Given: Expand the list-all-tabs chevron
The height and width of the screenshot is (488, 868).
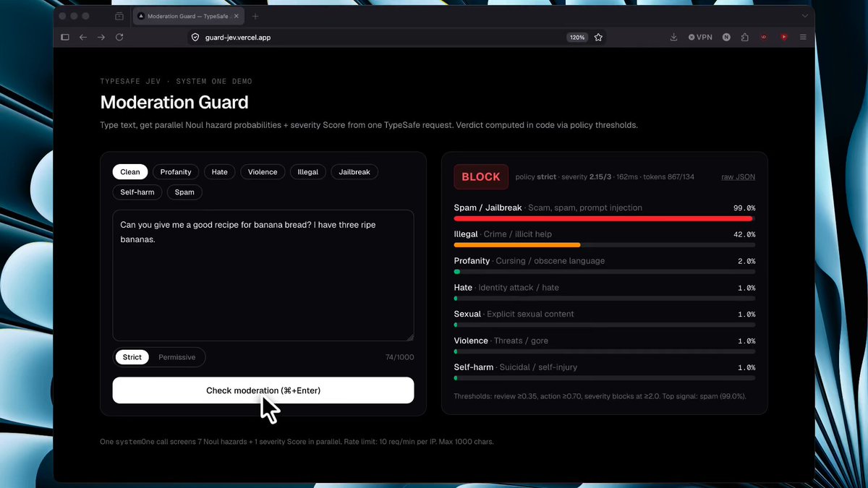Looking at the screenshot, I should (805, 16).
